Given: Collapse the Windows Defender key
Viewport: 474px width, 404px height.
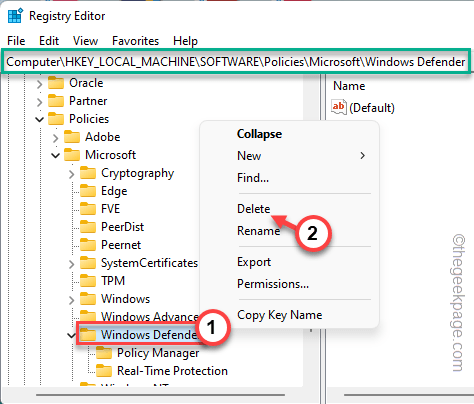Looking at the screenshot, I should pyautogui.click(x=71, y=335).
